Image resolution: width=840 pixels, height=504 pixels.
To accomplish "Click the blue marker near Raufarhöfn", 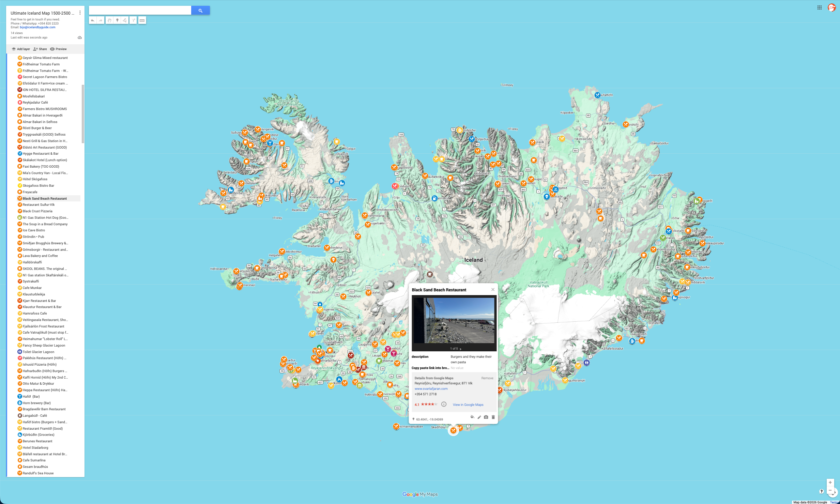I will 597,95.
